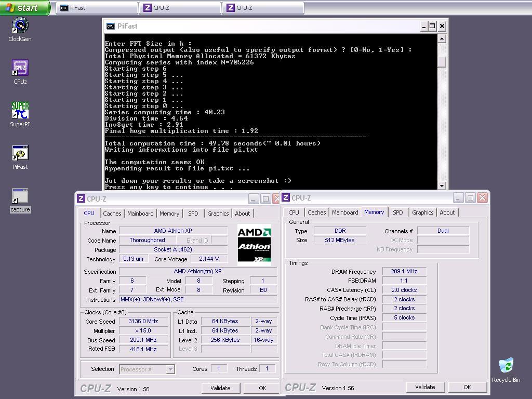This screenshot has height=399, width=532.
Task: Click the Core Speed value 3136.0 MHz
Action: point(143,321)
